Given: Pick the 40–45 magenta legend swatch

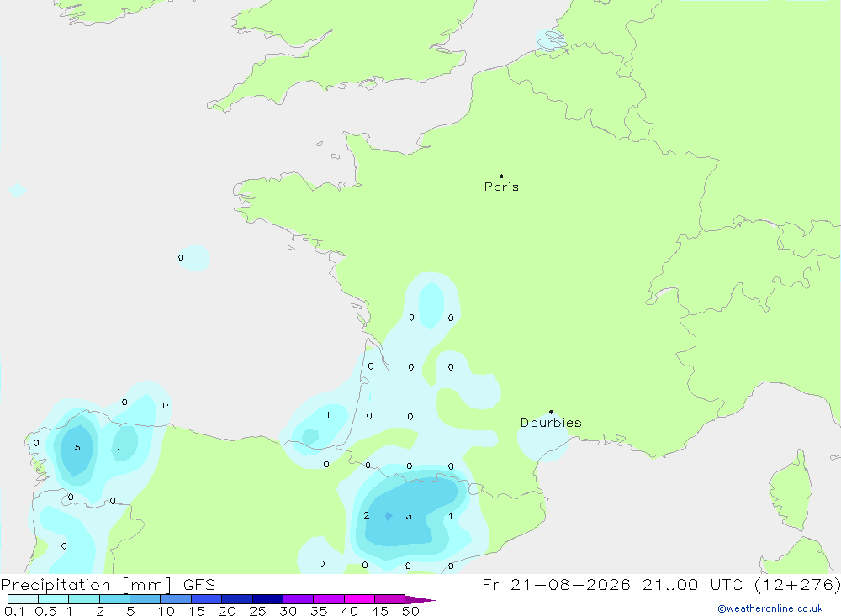Looking at the screenshot, I should [359, 599].
